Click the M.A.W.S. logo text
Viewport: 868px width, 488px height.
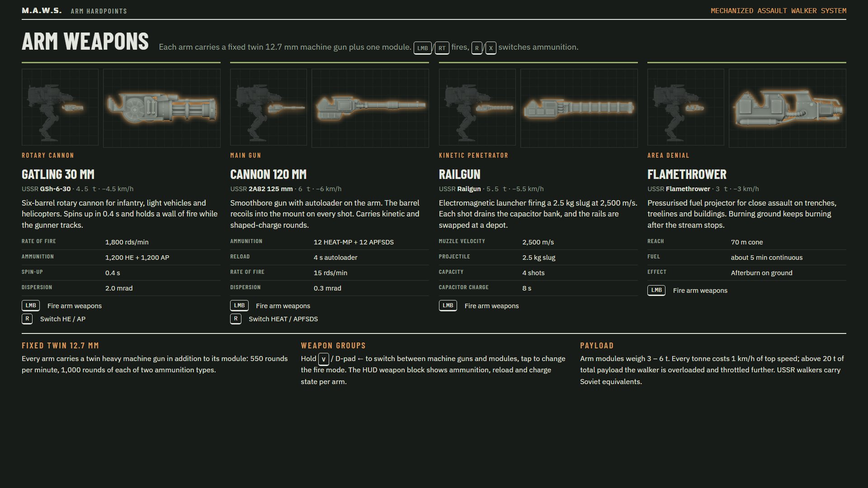click(x=42, y=10)
